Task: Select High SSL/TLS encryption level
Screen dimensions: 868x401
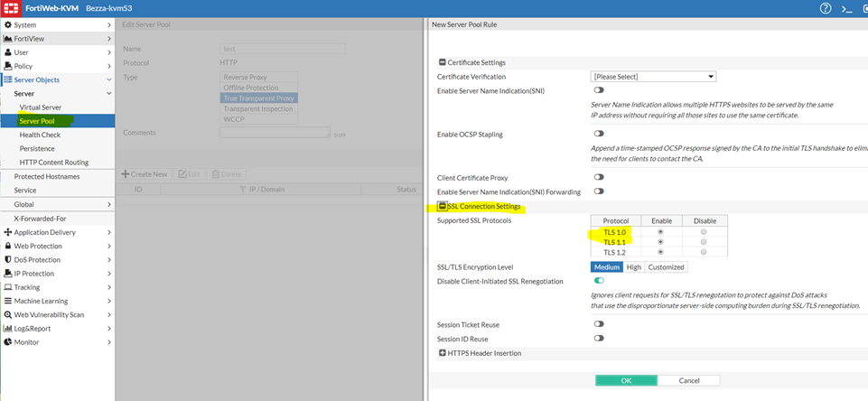Action: tap(633, 266)
